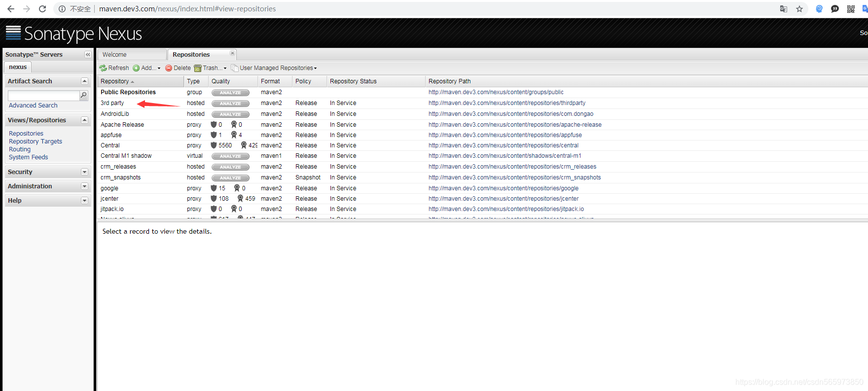868x391 pixels.
Task: Collapse the Views/Repositories section
Action: pos(84,120)
